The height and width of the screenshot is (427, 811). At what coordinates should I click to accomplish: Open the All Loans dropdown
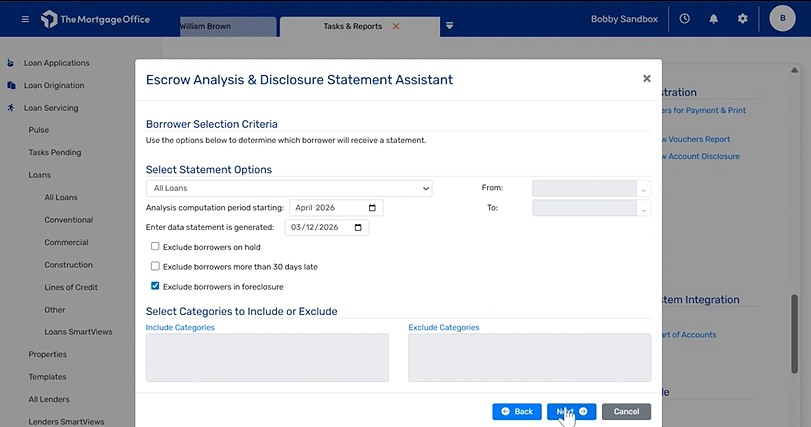tap(289, 188)
